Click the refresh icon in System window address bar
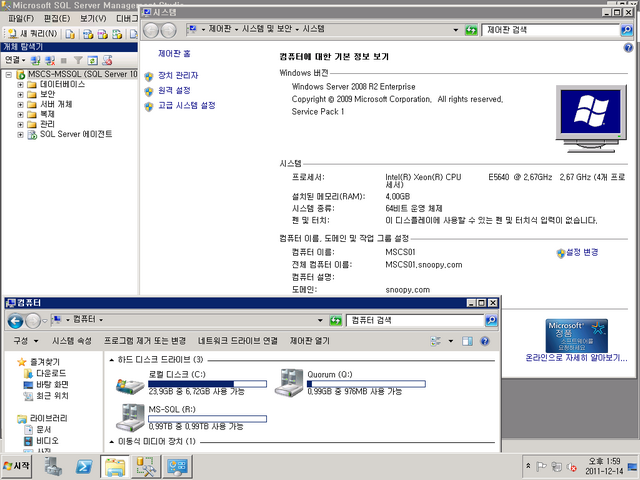This screenshot has width=640, height=480. click(471, 30)
